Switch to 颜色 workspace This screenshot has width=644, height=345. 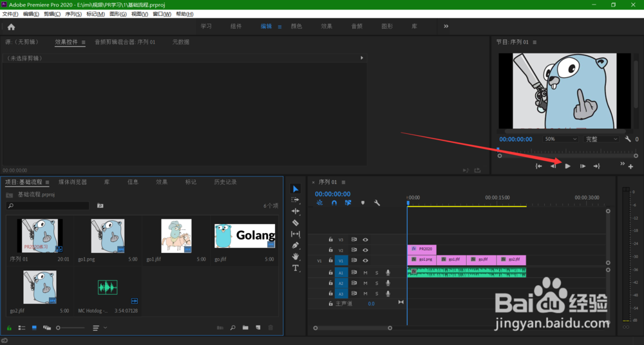[x=296, y=26]
